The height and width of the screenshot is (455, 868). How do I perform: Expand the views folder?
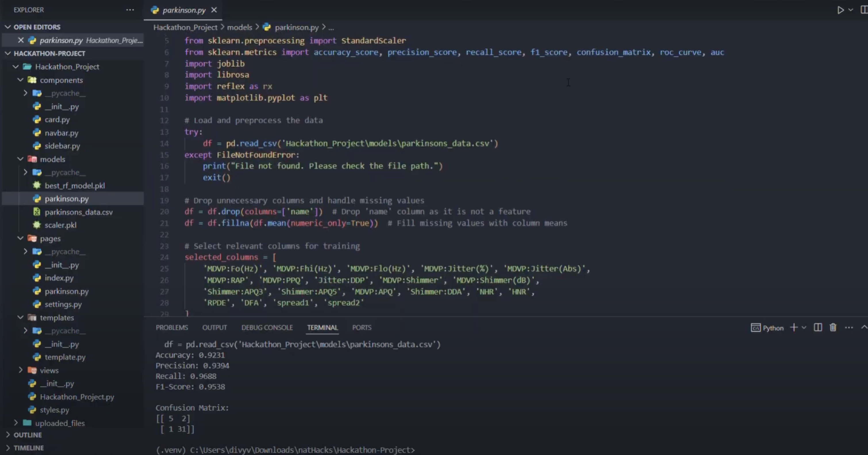49,370
